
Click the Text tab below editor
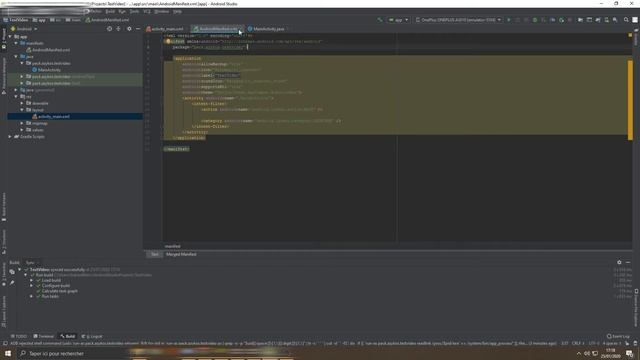click(x=155, y=254)
